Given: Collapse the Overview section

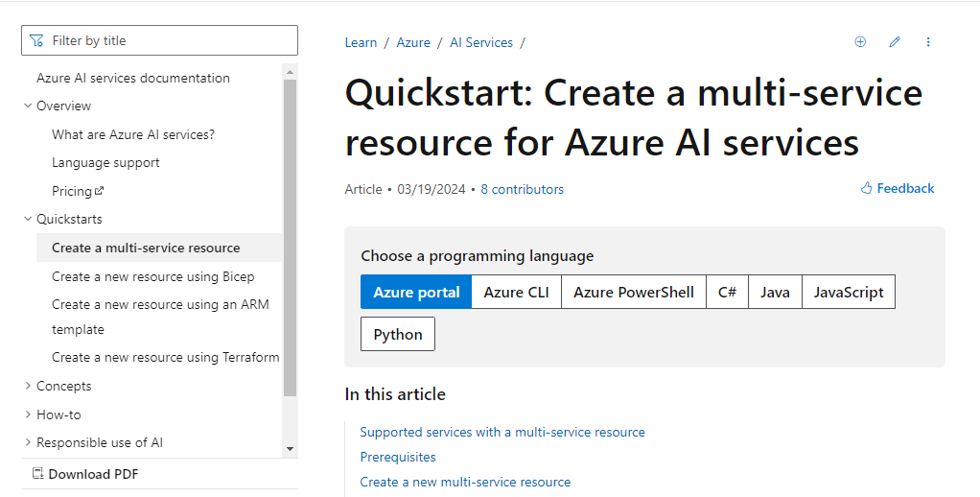Looking at the screenshot, I should [28, 106].
